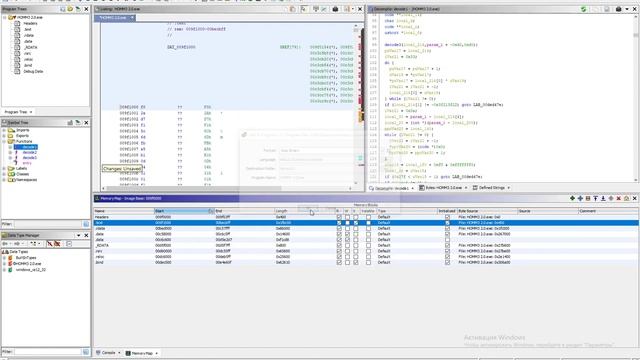Expand BuiltInTypes in Data Type Manager
640x360 pixels.
point(4,258)
